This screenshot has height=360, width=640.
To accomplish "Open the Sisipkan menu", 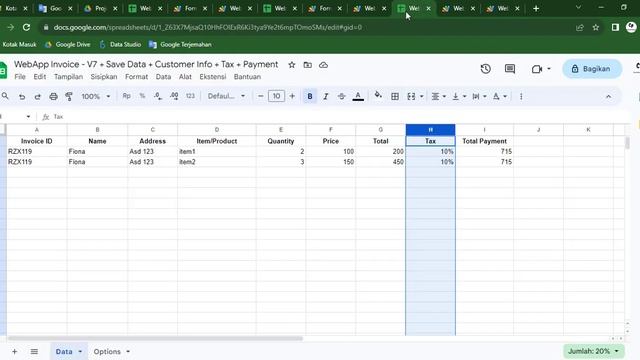I will click(x=104, y=77).
